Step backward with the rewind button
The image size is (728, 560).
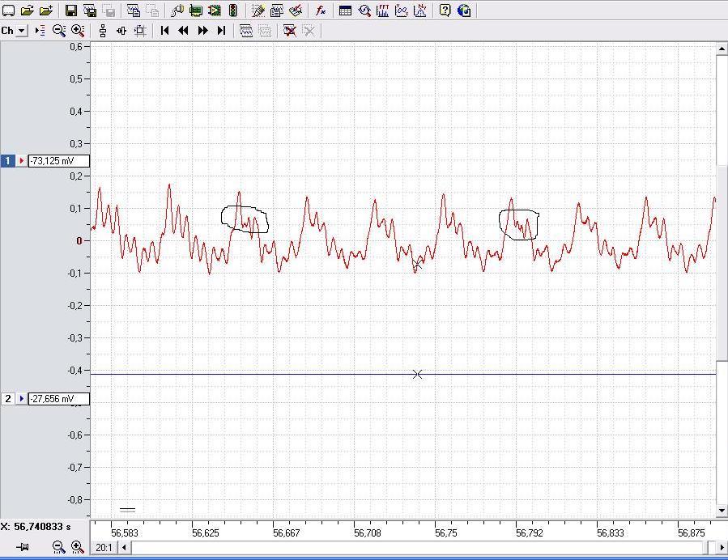tap(183, 31)
